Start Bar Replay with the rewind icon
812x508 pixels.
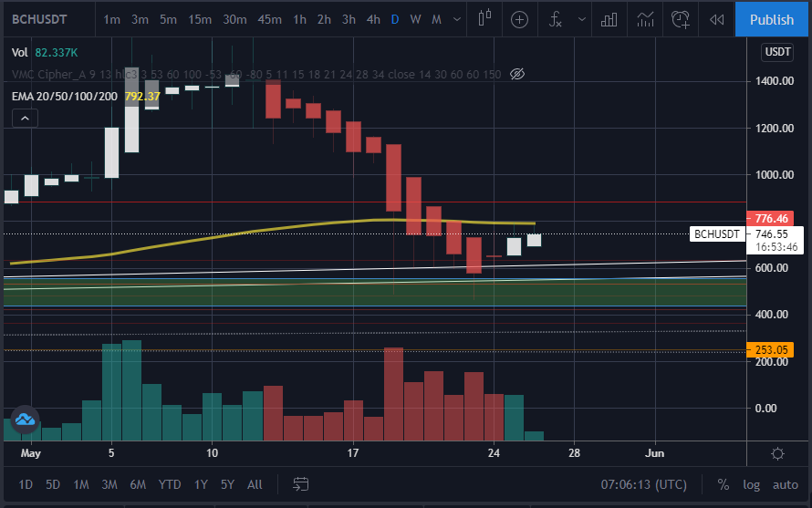pyautogui.click(x=717, y=19)
